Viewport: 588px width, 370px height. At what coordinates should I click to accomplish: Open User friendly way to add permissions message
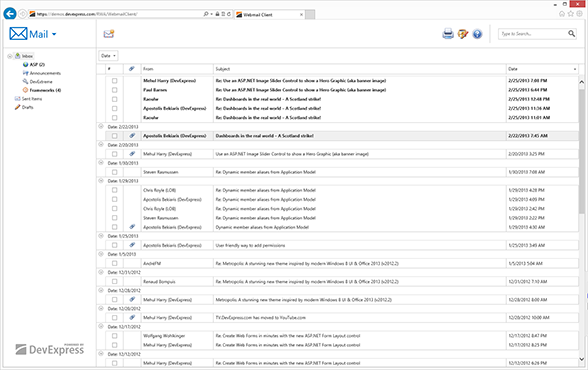(x=250, y=245)
